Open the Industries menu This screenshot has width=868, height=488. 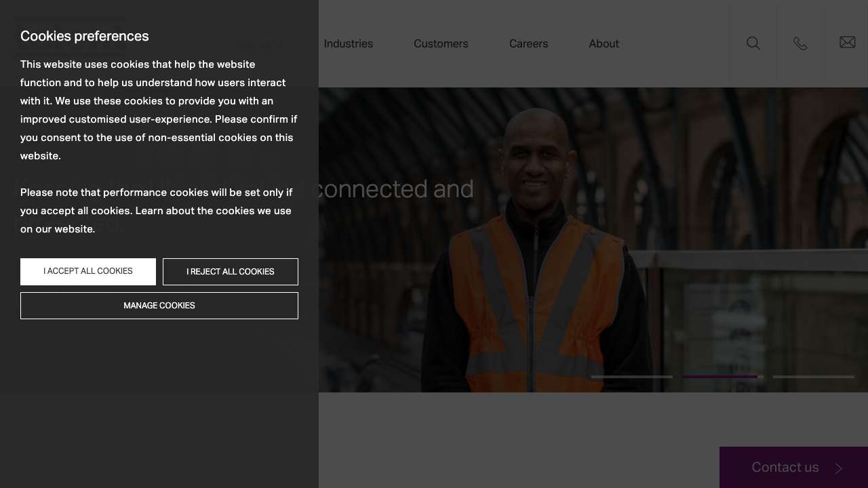click(348, 44)
